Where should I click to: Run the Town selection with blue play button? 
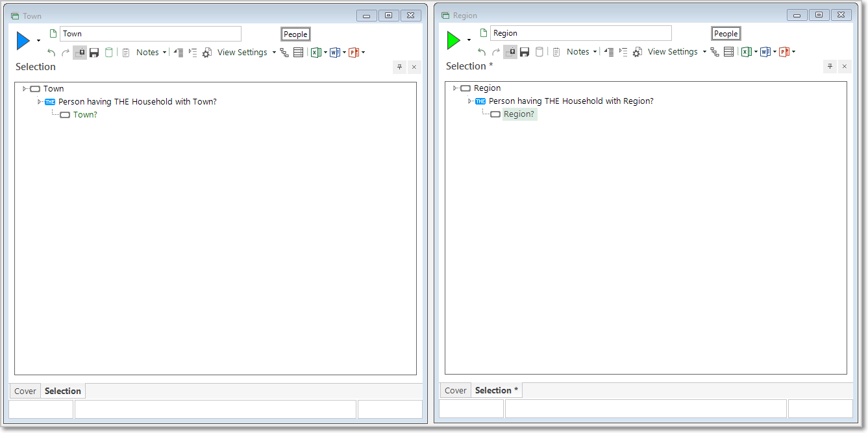coord(23,41)
